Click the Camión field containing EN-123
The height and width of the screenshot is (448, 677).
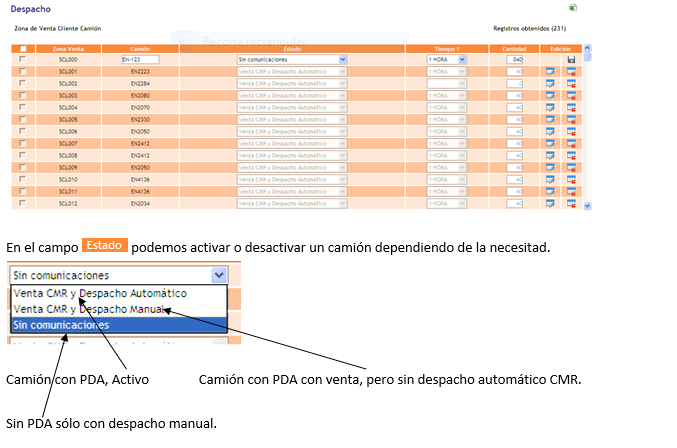[x=140, y=60]
